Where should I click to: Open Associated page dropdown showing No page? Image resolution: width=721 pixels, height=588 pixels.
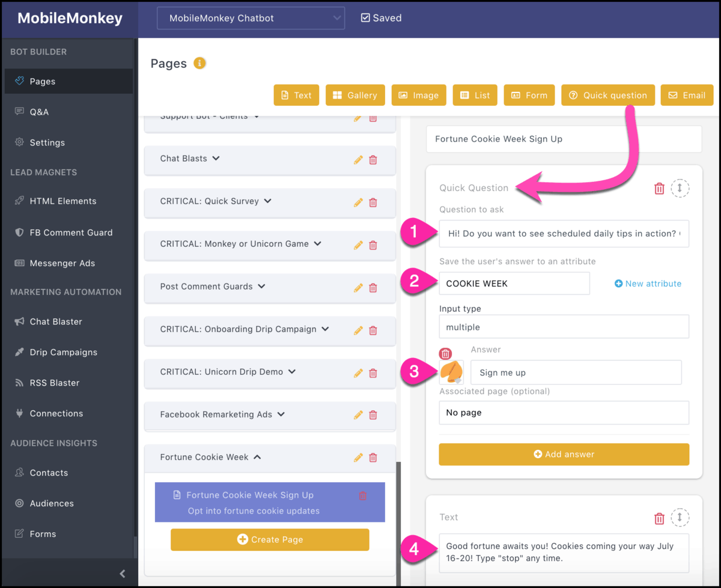pyautogui.click(x=564, y=413)
